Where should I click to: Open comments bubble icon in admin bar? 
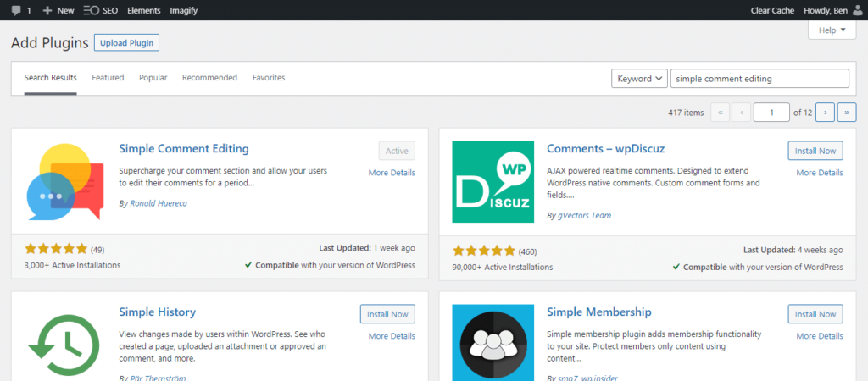tap(17, 10)
